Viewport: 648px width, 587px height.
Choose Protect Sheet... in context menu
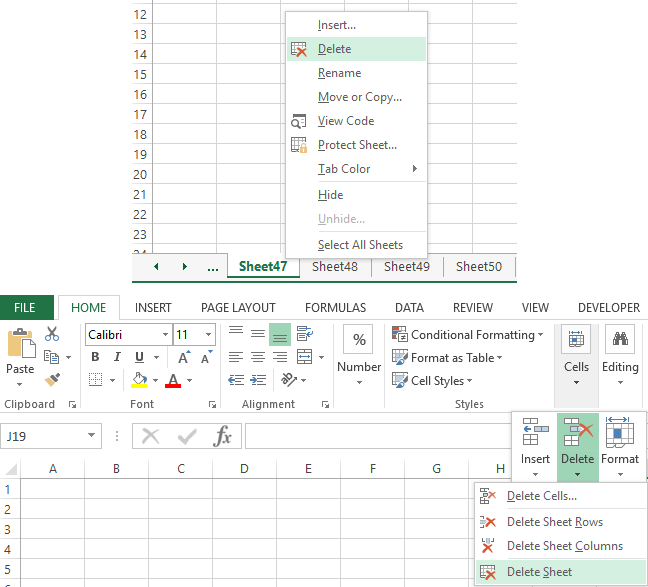coord(356,145)
